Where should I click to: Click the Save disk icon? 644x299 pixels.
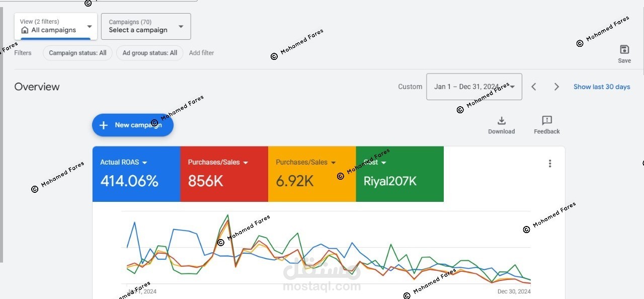point(624,49)
